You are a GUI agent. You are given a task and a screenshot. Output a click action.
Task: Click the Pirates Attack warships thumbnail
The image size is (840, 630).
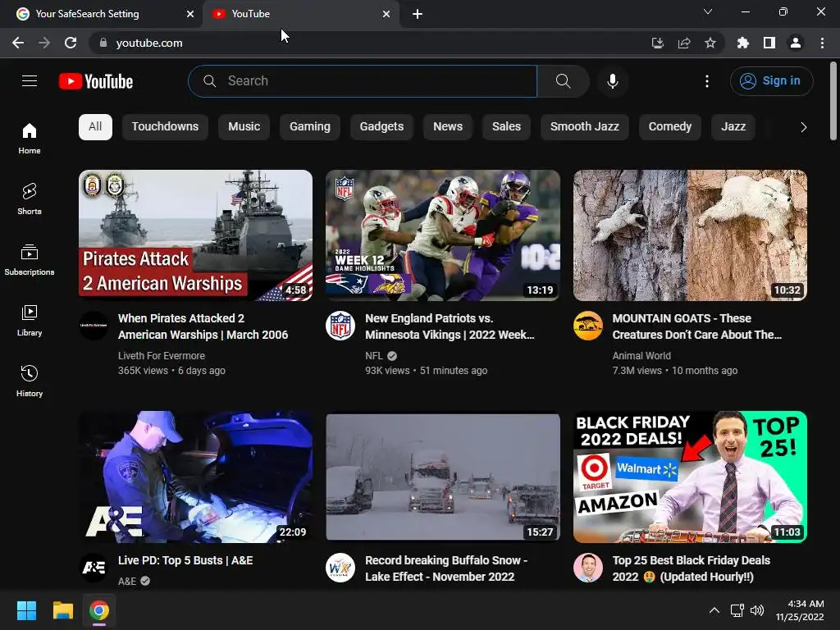[x=195, y=235]
